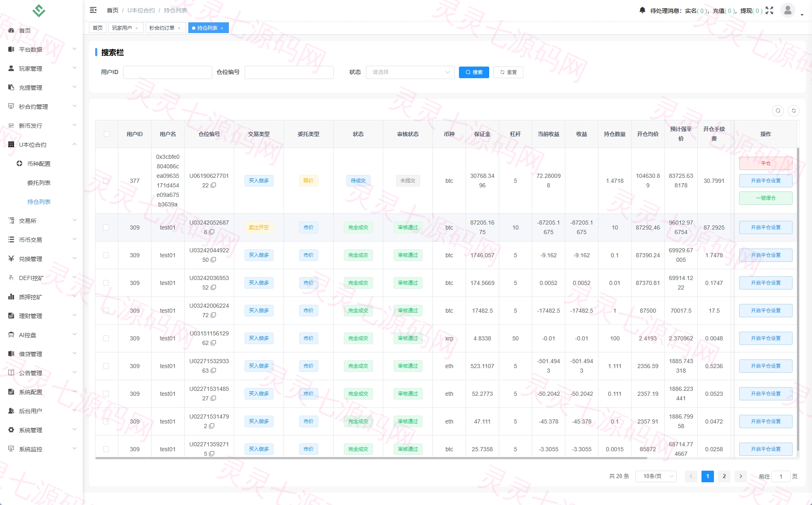
Task: Expand the 平台数据 sidebar menu
Action: (41, 49)
